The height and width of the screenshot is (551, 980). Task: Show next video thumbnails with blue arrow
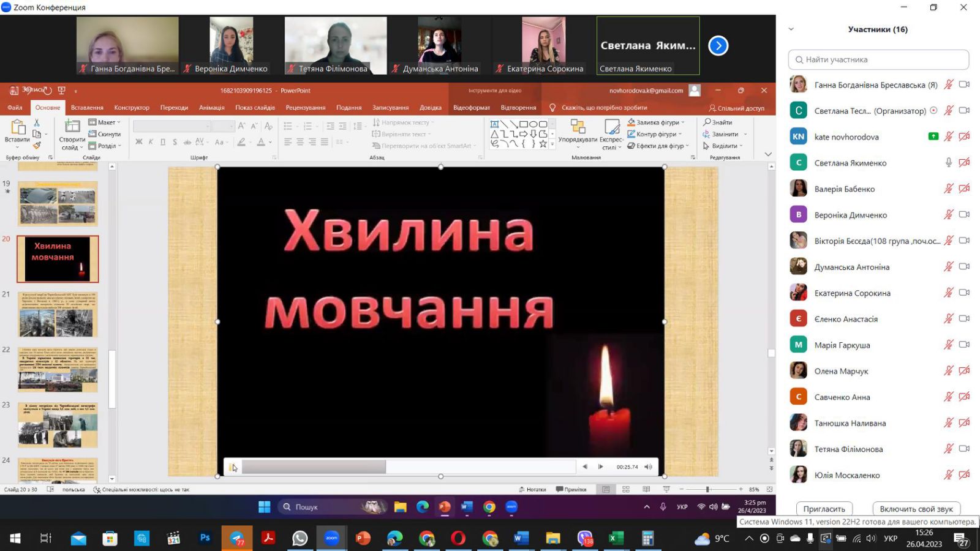[718, 46]
